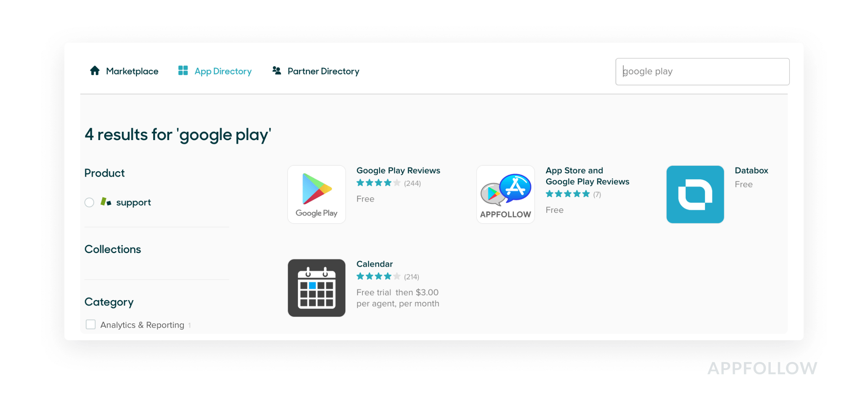The width and height of the screenshot is (868, 396).
Task: Check the Analytics & Reporting checkbox
Action: 91,324
